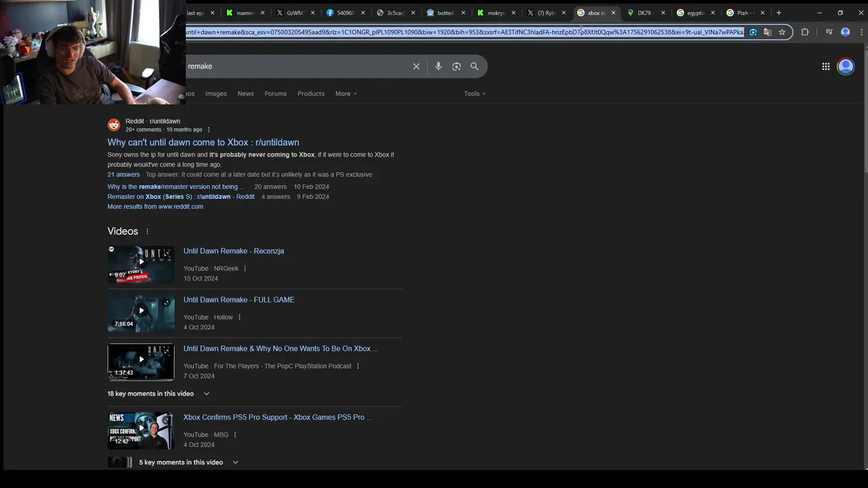This screenshot has width=868, height=488.
Task: Clear the search box with the X icon
Action: click(x=416, y=66)
